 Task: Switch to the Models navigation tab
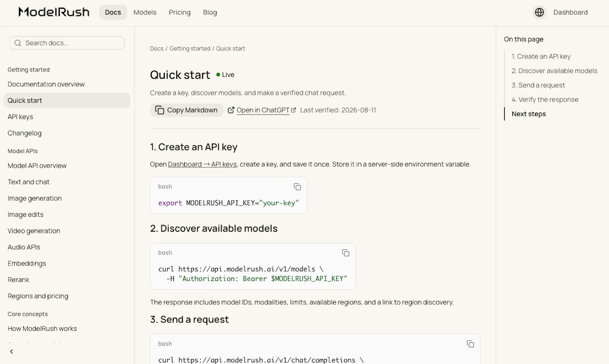tap(145, 12)
